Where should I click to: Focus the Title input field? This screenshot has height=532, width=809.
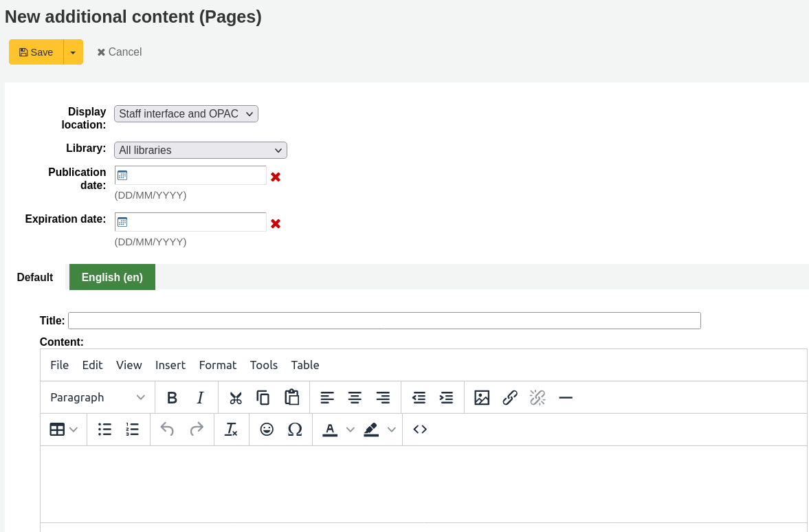point(384,320)
